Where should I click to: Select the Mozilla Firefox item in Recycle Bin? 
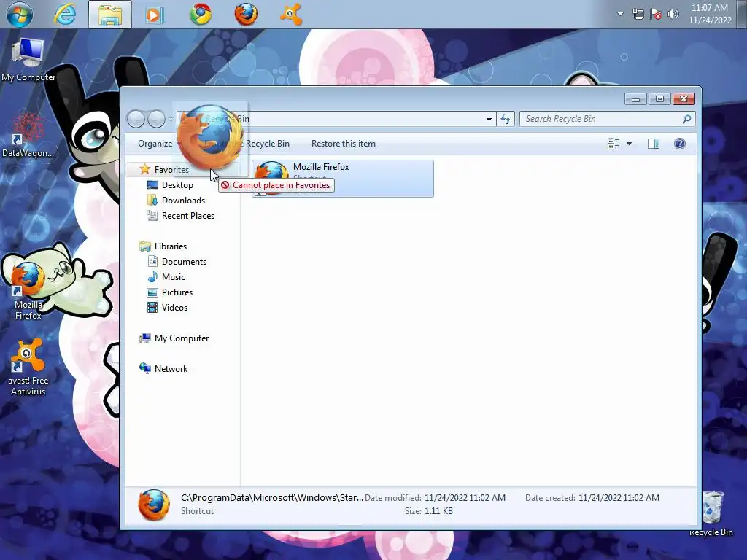343,179
